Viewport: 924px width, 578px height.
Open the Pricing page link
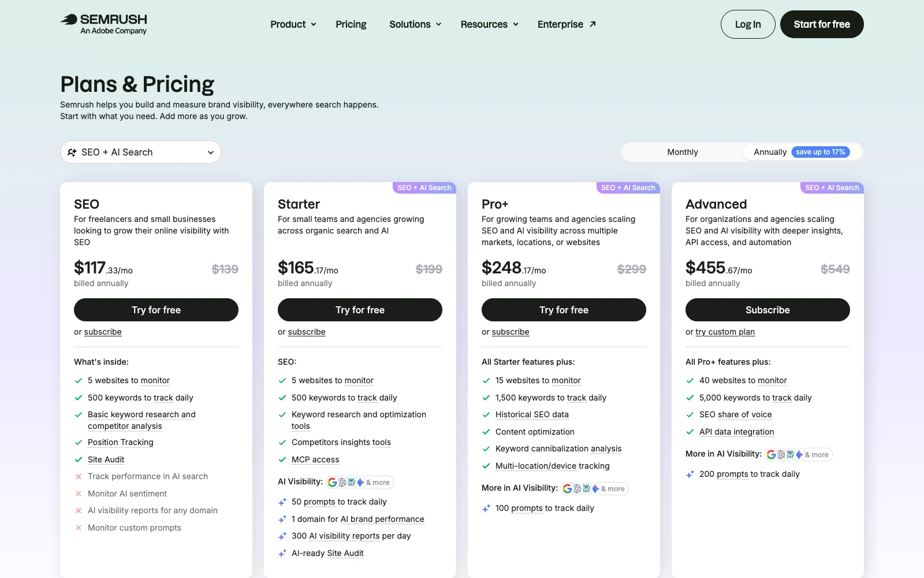click(351, 24)
